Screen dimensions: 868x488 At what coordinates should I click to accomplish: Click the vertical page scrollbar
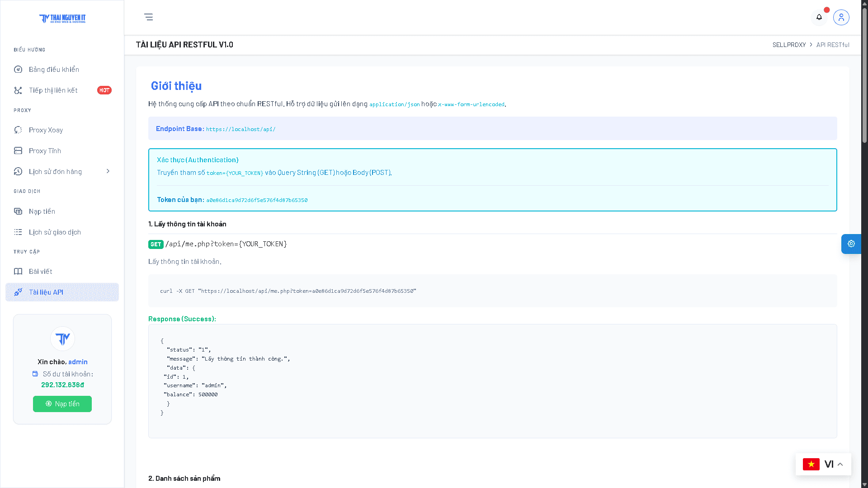click(864, 244)
